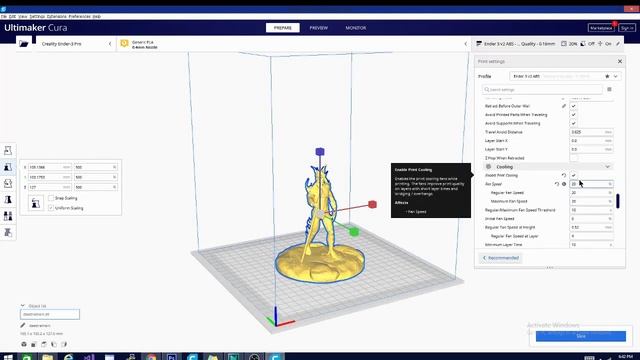Click the star icon in Profile row
The width and height of the screenshot is (640, 360).
pos(607,76)
